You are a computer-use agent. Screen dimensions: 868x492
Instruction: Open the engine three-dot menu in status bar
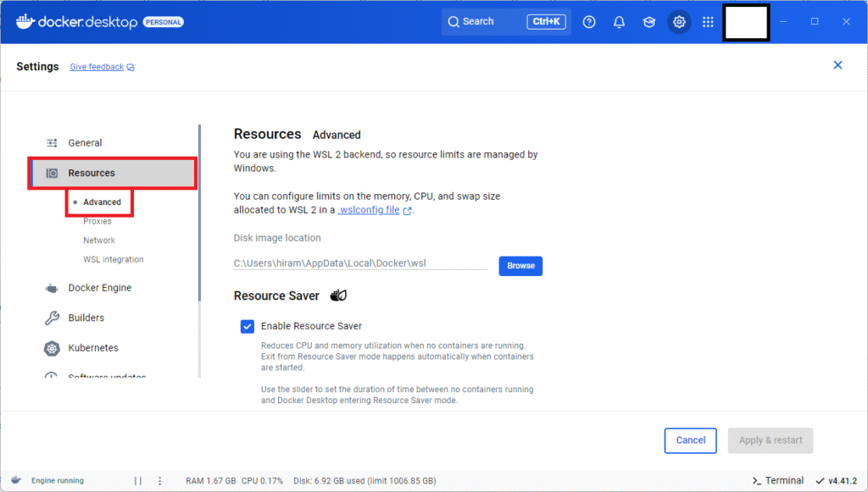pyautogui.click(x=160, y=480)
